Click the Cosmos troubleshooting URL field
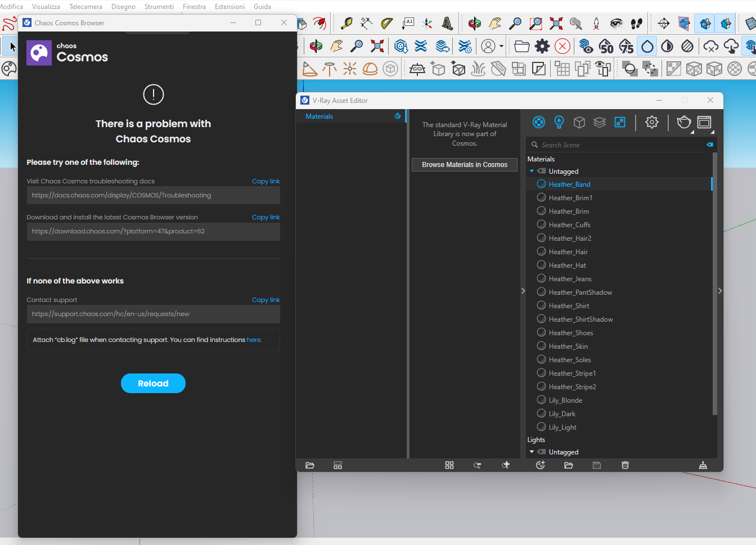Image resolution: width=756 pixels, height=545 pixels. click(x=153, y=195)
